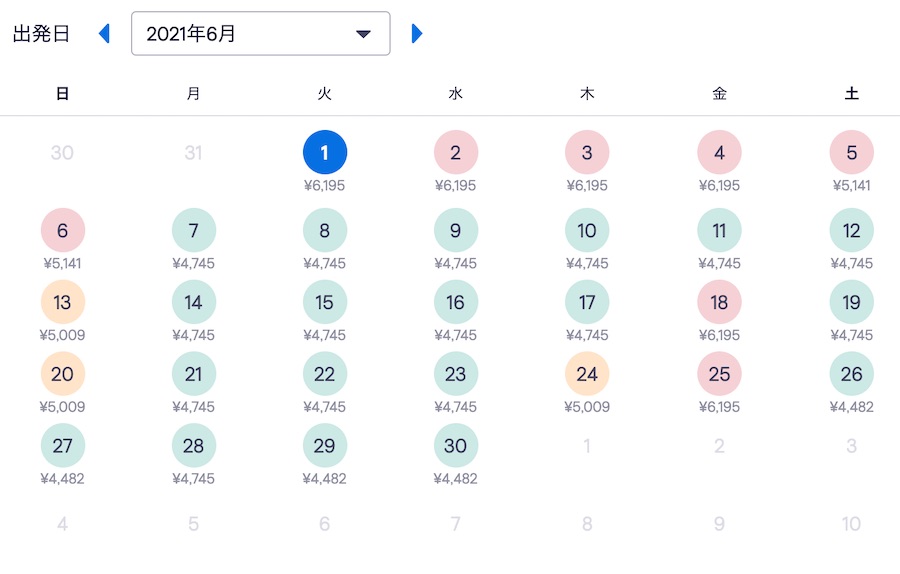Select June 7 green date circle
This screenshot has width=900, height=574.
pyautogui.click(x=194, y=230)
